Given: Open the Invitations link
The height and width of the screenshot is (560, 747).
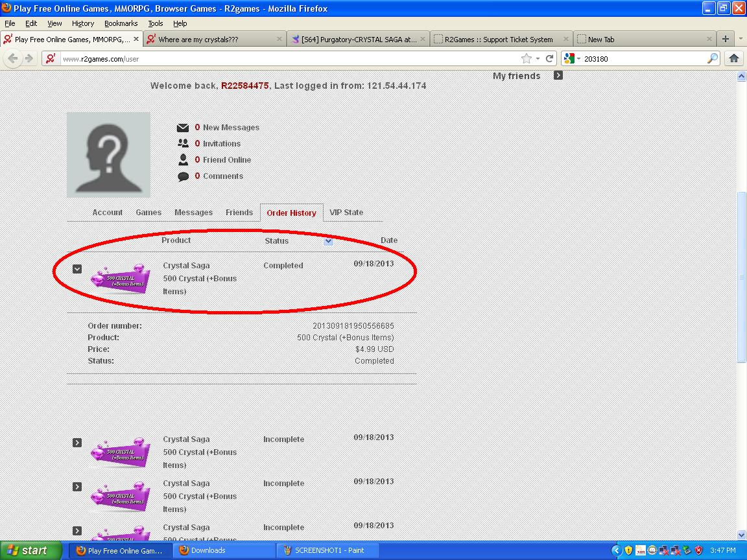Looking at the screenshot, I should (222, 144).
